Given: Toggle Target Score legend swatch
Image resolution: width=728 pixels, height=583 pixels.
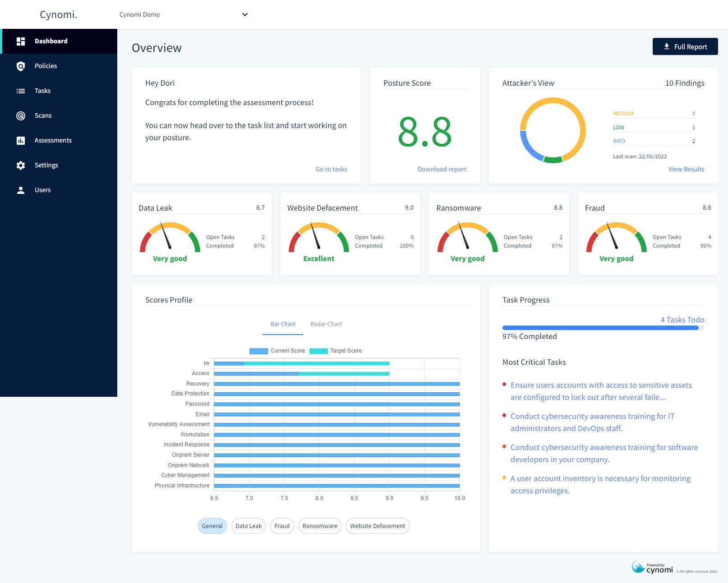Looking at the screenshot, I should (318, 351).
